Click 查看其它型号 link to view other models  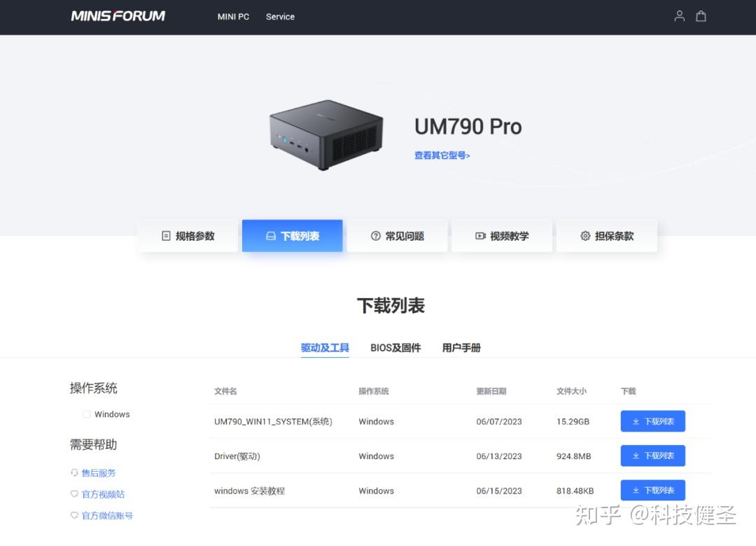(x=442, y=155)
